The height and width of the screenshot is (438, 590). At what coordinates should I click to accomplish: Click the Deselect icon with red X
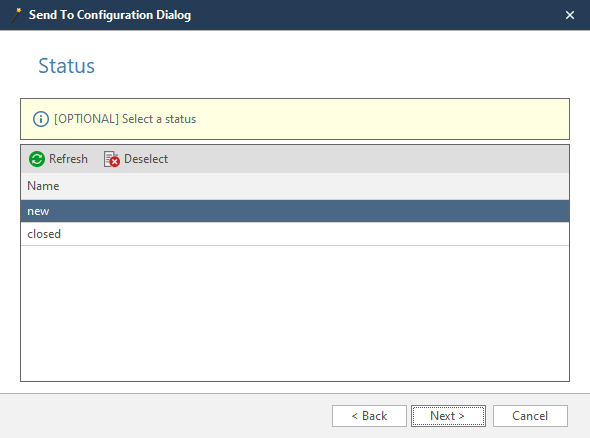click(111, 159)
